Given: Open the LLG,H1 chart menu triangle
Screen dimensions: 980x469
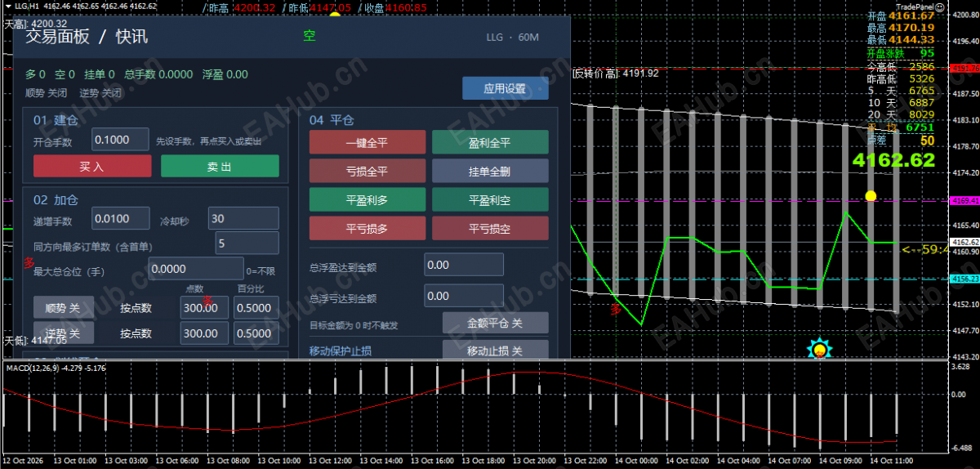Looking at the screenshot, I should [x=7, y=6].
